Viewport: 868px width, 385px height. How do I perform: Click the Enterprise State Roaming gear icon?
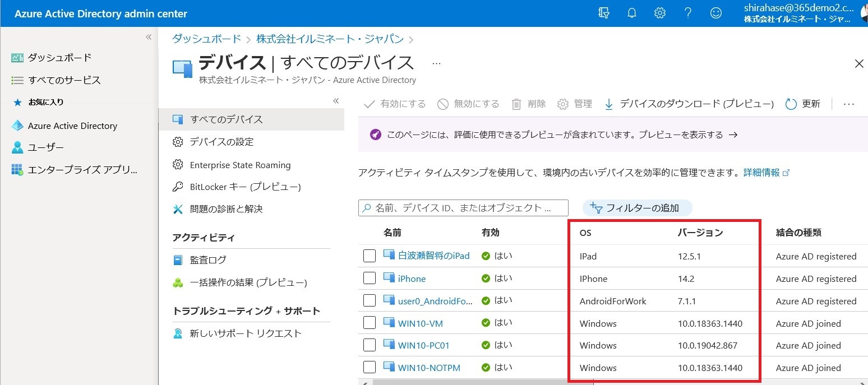pyautogui.click(x=178, y=165)
